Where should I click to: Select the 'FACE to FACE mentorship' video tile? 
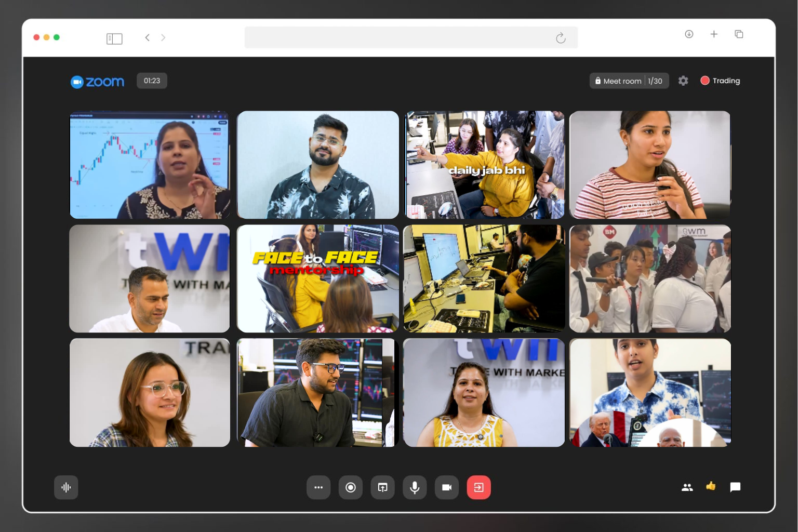point(317,278)
